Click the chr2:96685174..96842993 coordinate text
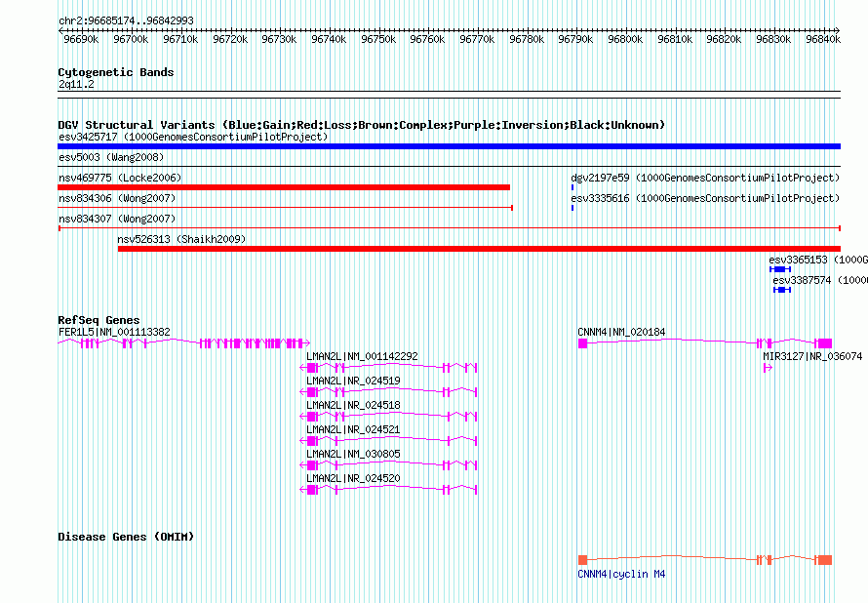Viewport: 868px width, 603px height. tap(126, 20)
